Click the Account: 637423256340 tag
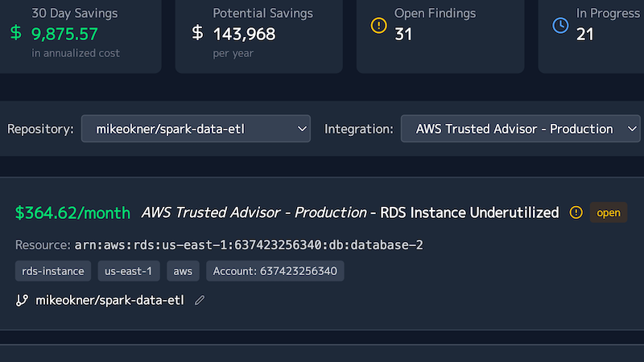 pyautogui.click(x=275, y=271)
